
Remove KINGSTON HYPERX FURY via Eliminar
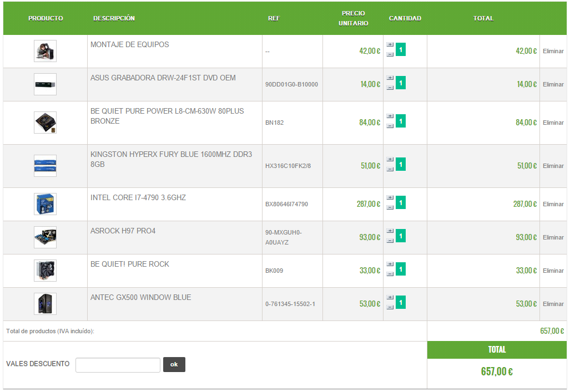(x=553, y=166)
